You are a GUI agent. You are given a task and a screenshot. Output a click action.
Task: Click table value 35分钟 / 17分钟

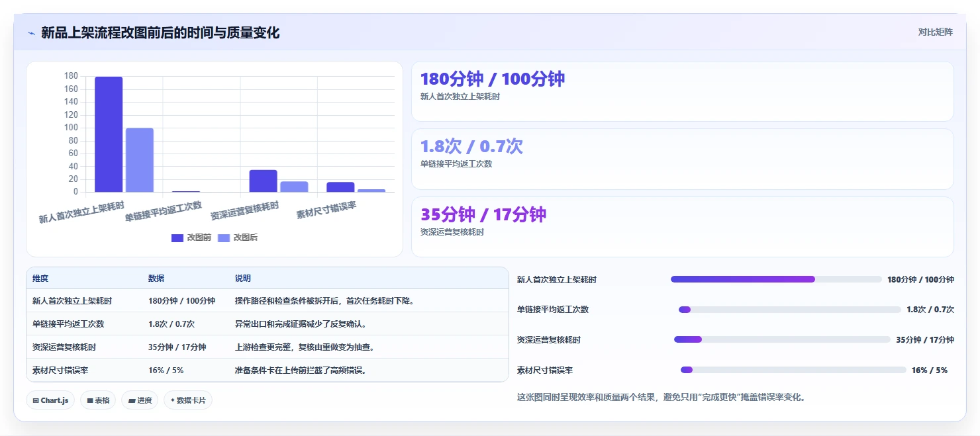[177, 347]
